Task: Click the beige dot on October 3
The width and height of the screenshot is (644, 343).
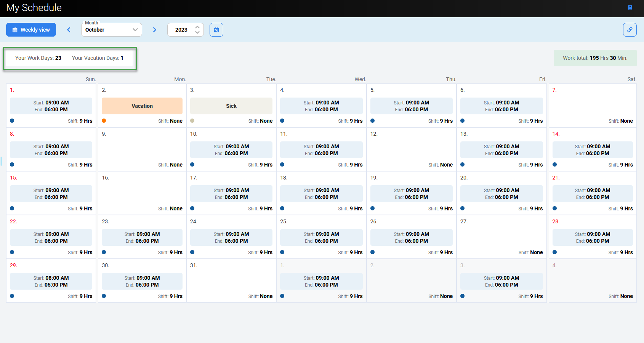Action: tap(192, 121)
